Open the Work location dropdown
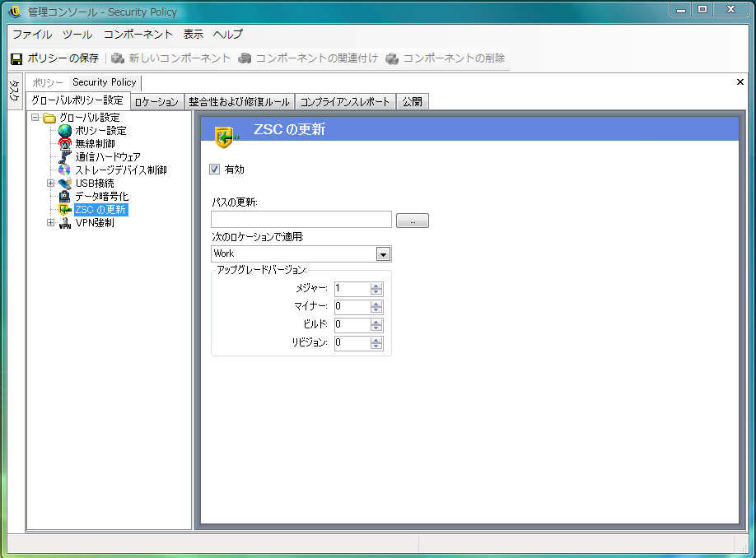Screen dimensions: 756x558 383,254
